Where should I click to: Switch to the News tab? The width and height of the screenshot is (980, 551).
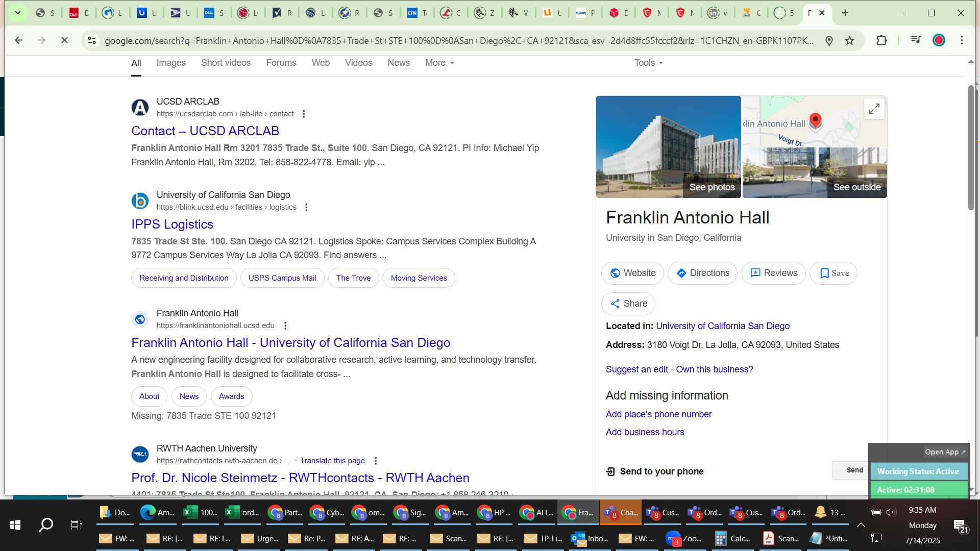click(x=399, y=63)
